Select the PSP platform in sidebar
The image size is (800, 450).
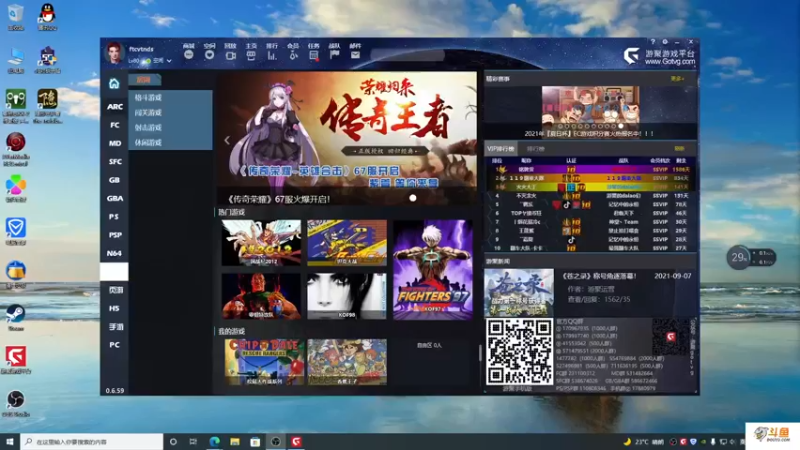(x=115, y=235)
